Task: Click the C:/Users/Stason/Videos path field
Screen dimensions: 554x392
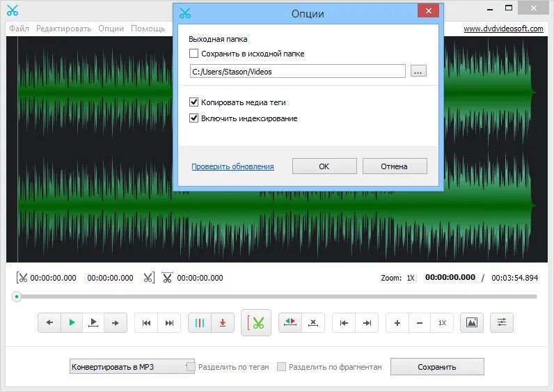Action: [x=297, y=72]
